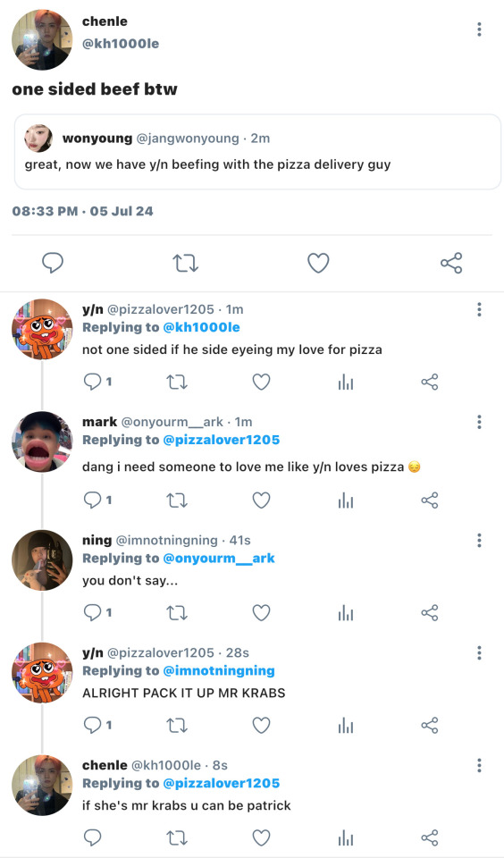Share the 'u can be patrick' reply

430,837
